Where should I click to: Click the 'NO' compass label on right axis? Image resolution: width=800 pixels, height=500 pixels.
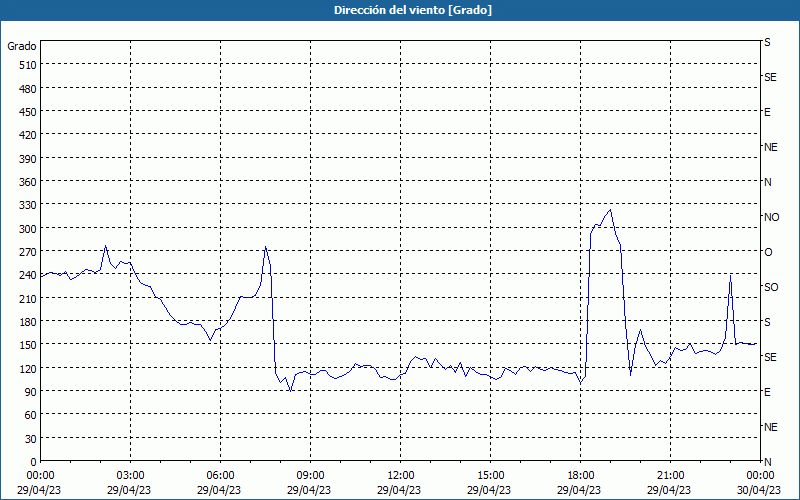tap(771, 217)
